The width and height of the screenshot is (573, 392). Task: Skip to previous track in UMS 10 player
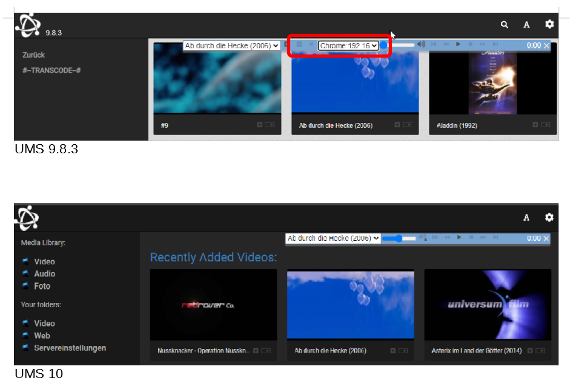point(434,238)
